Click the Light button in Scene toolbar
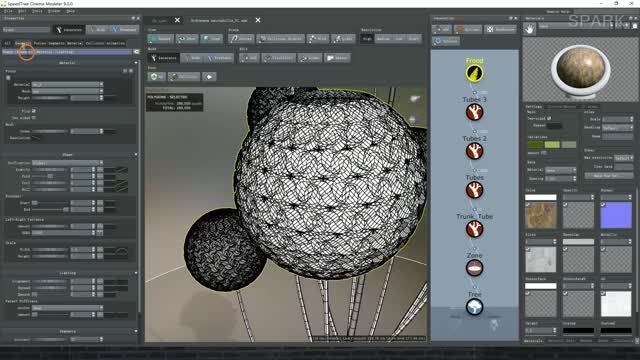The width and height of the screenshot is (640, 360). 343,39
